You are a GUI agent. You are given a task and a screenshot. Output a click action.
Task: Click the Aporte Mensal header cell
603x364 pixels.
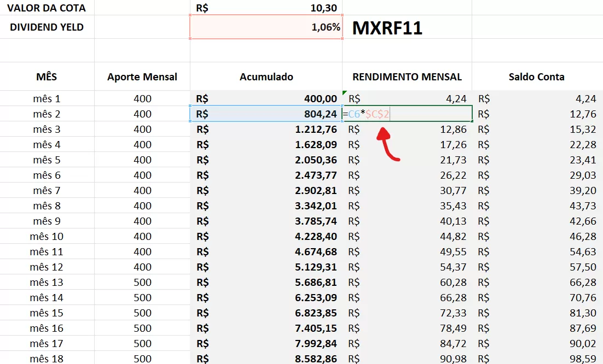(x=142, y=77)
